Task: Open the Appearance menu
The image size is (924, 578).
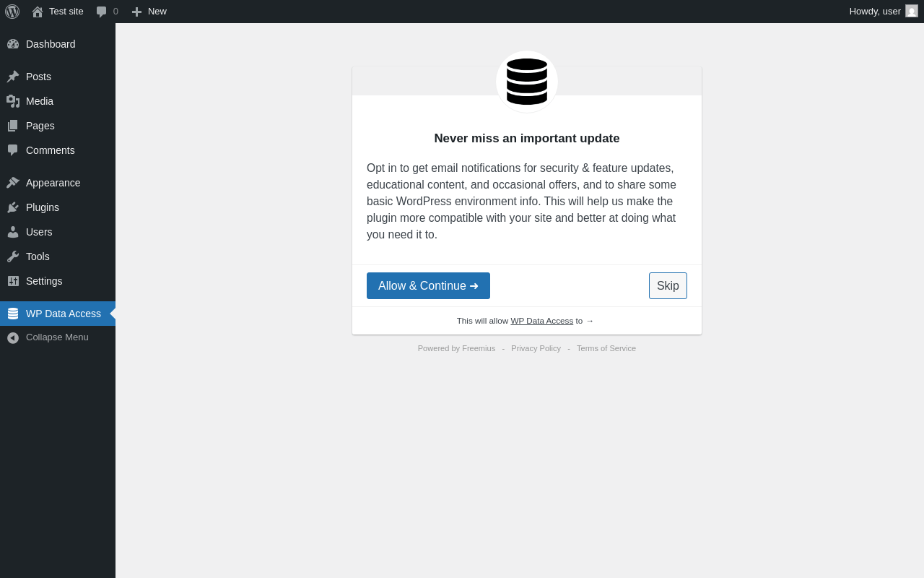Action: 53,183
